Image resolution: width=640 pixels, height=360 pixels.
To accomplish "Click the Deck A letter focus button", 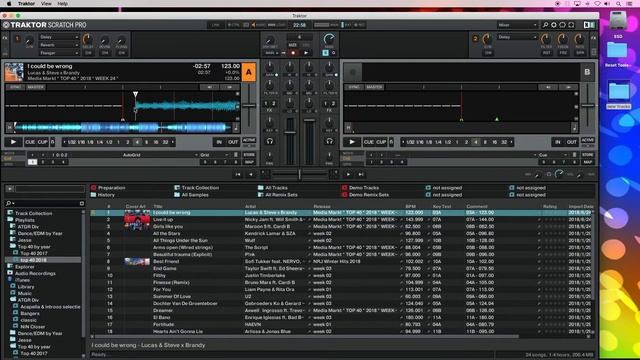I will (x=249, y=72).
